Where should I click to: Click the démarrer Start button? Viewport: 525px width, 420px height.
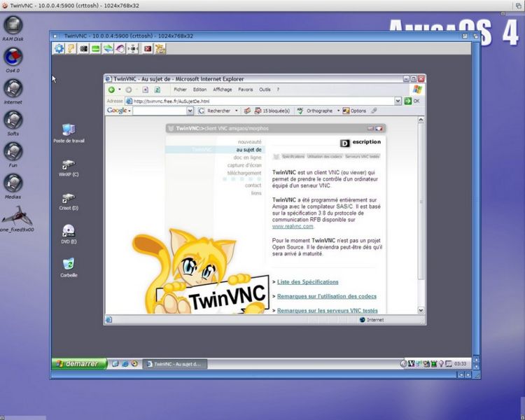pos(79,363)
